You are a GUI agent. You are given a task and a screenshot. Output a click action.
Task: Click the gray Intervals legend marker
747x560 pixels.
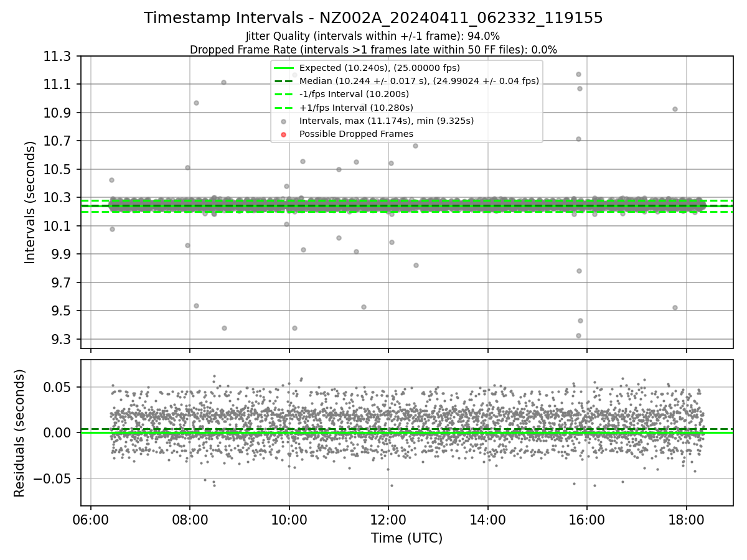coord(284,121)
